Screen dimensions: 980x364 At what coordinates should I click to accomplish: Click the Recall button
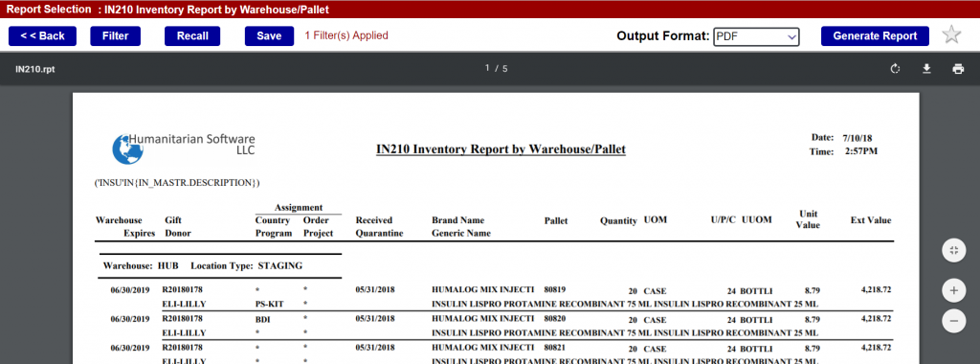pyautogui.click(x=192, y=36)
